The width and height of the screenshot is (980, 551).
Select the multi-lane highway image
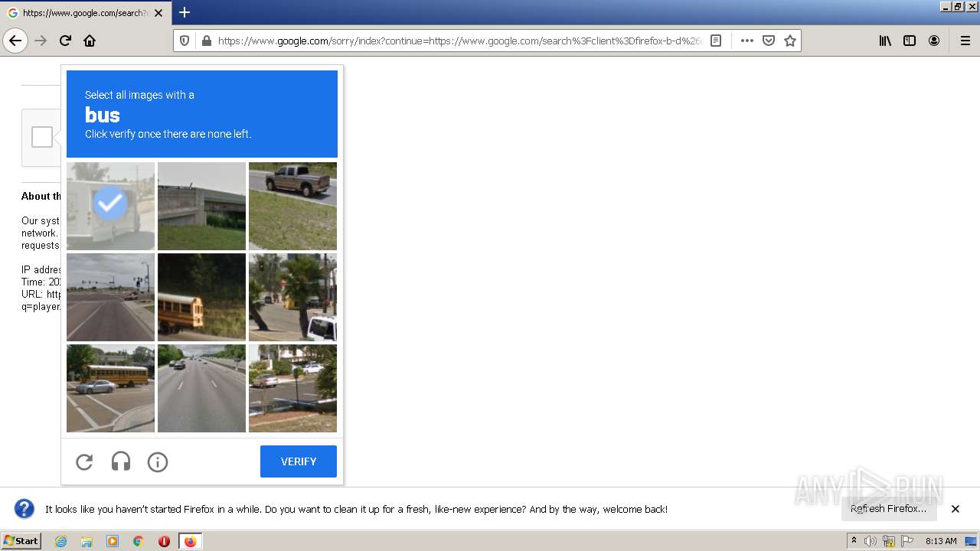pos(201,388)
